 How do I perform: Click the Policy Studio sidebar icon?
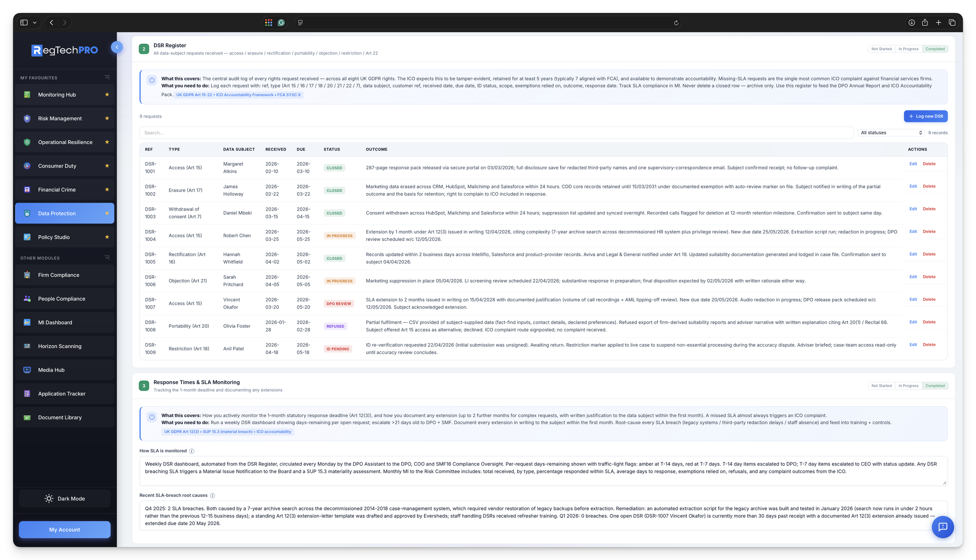coord(27,237)
